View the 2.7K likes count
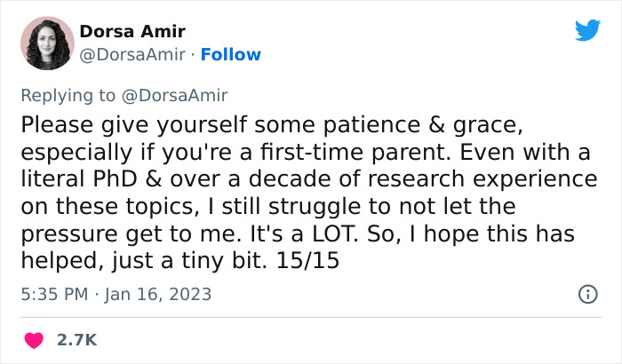 pyautogui.click(x=77, y=340)
